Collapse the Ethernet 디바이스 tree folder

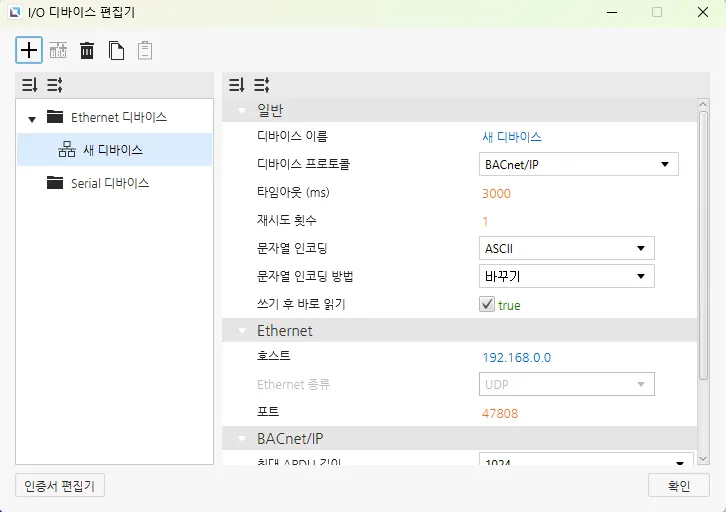tap(32, 119)
